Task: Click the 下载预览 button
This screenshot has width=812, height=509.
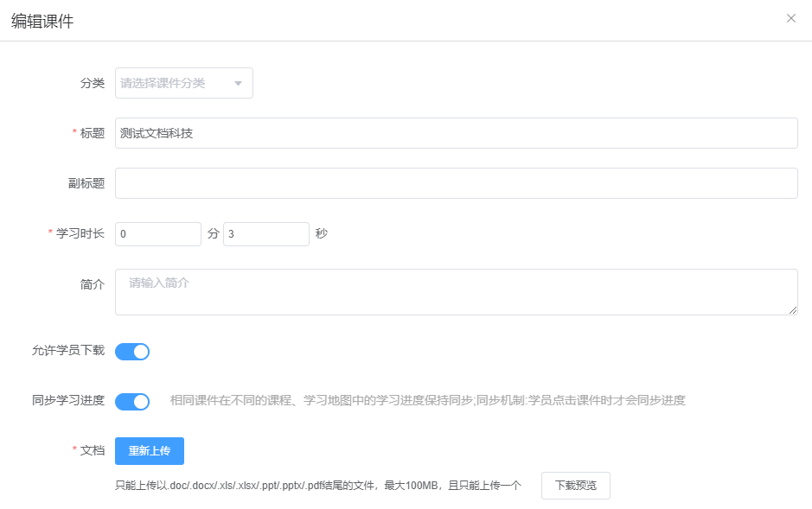Action: 575,486
